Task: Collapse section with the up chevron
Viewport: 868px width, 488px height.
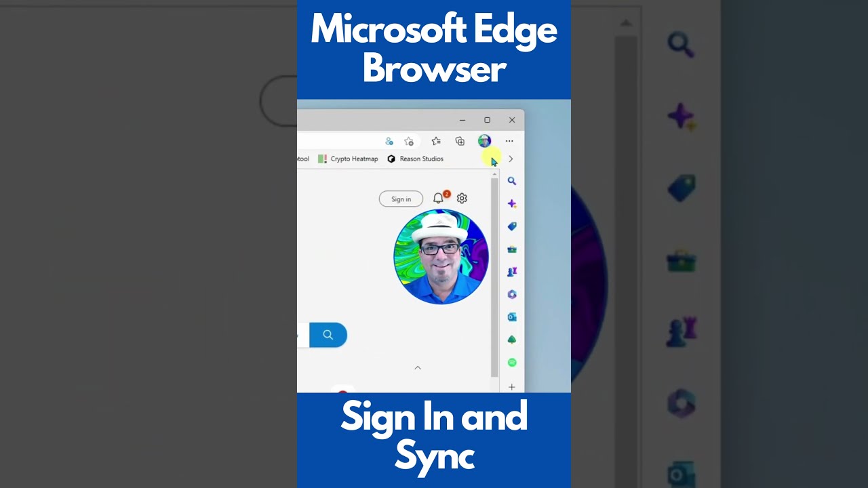Action: point(418,367)
